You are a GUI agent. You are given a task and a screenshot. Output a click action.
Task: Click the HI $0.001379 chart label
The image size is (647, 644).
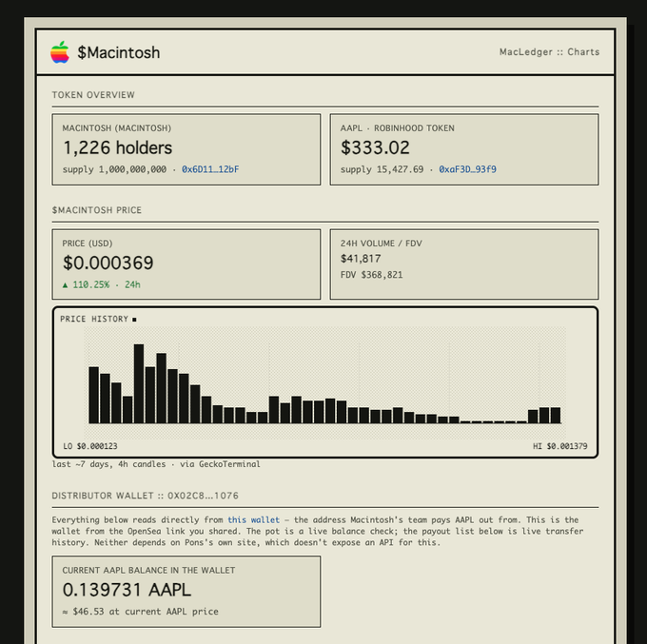point(559,446)
